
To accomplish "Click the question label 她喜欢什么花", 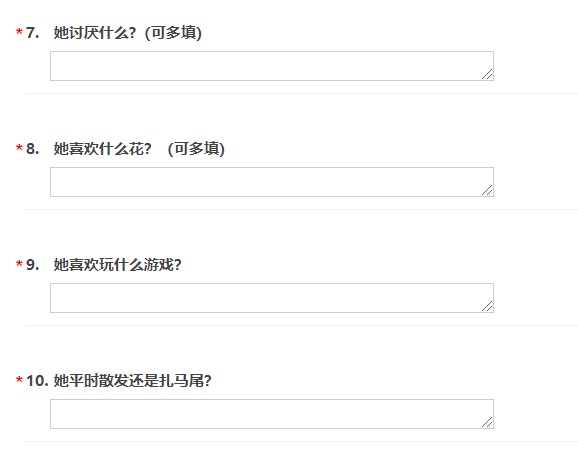I will [x=102, y=149].
